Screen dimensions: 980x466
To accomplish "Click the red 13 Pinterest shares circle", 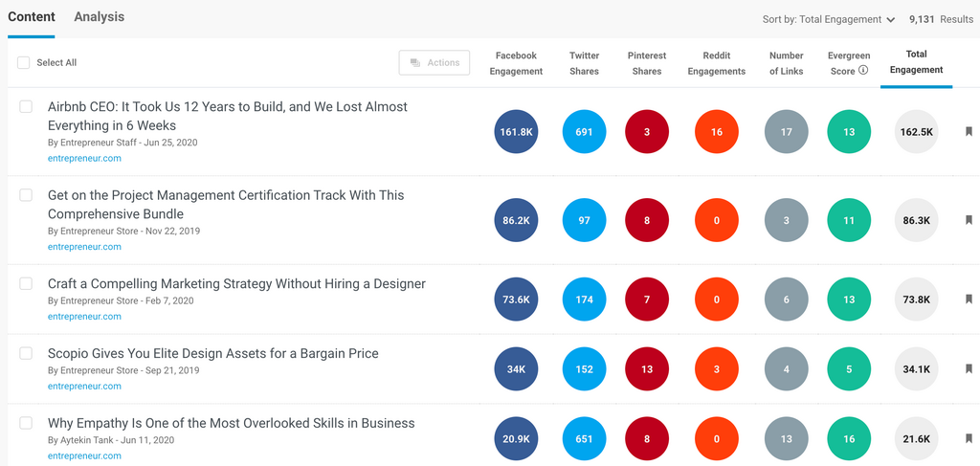I will coord(647,369).
